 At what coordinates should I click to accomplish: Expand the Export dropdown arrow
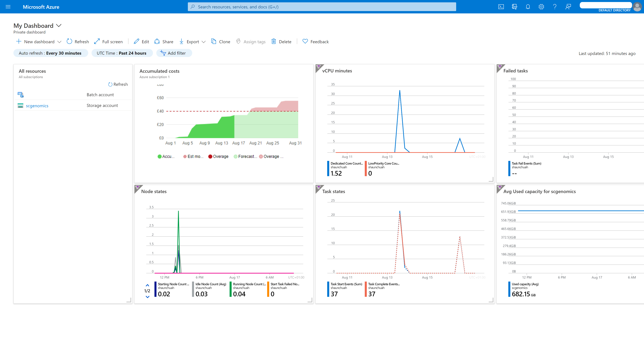coord(203,42)
